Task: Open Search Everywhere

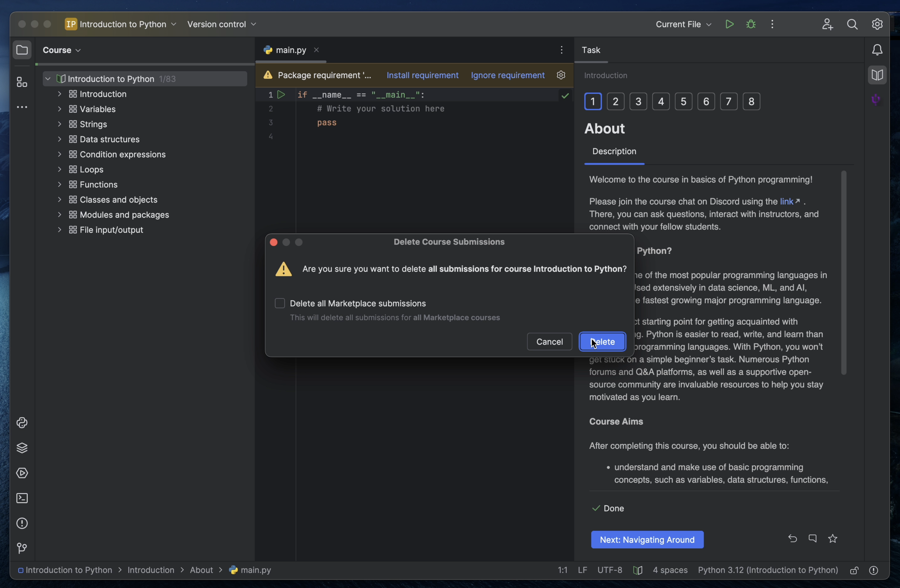Action: click(x=852, y=24)
